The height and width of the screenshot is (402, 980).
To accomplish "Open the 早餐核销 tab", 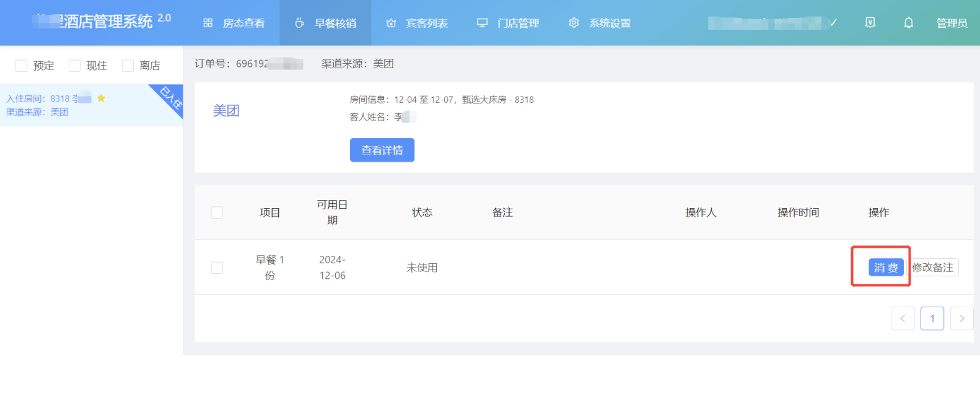I will point(325,23).
